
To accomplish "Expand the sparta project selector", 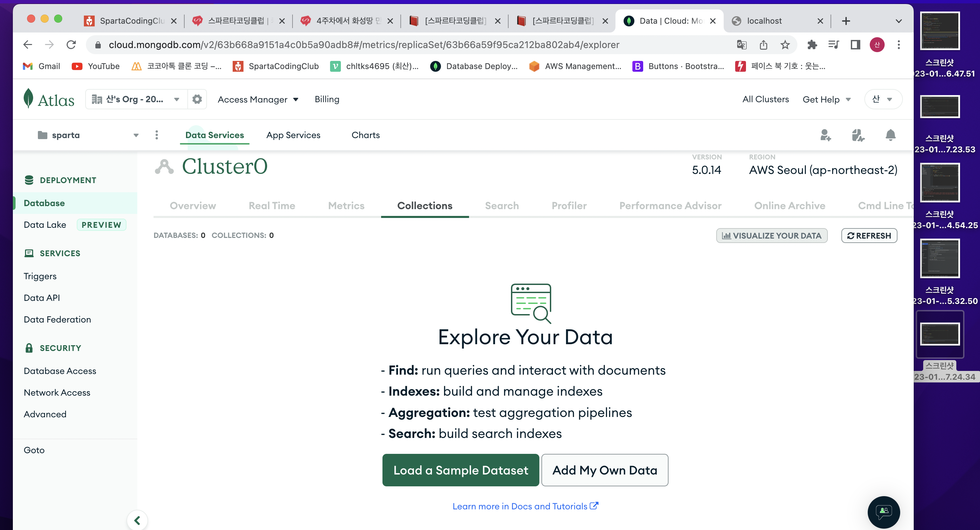I will tap(88, 135).
